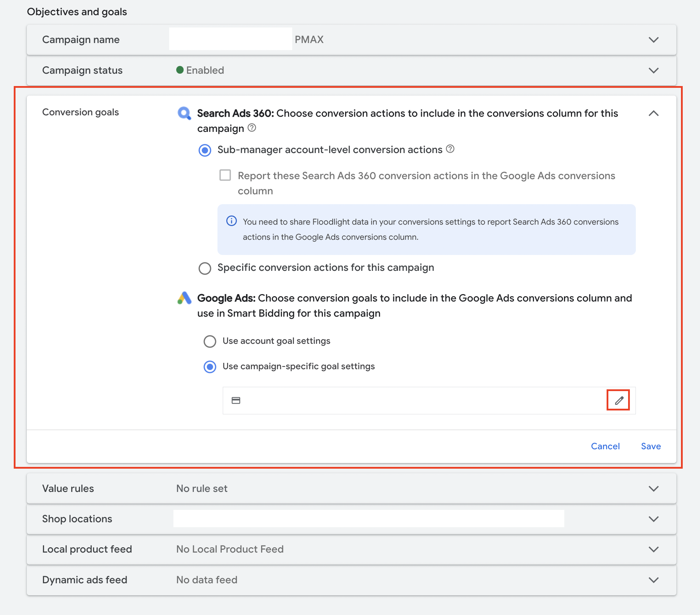Expand the Campaign status section
This screenshot has height=615, width=700.
point(653,70)
